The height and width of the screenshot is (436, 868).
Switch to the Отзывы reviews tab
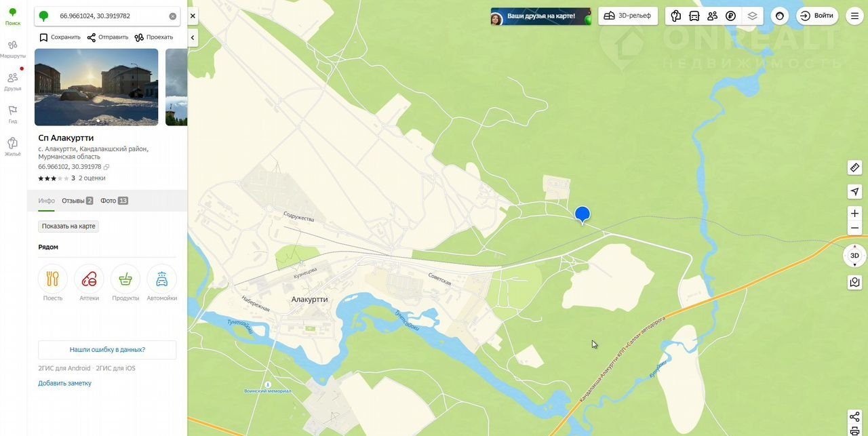77,201
